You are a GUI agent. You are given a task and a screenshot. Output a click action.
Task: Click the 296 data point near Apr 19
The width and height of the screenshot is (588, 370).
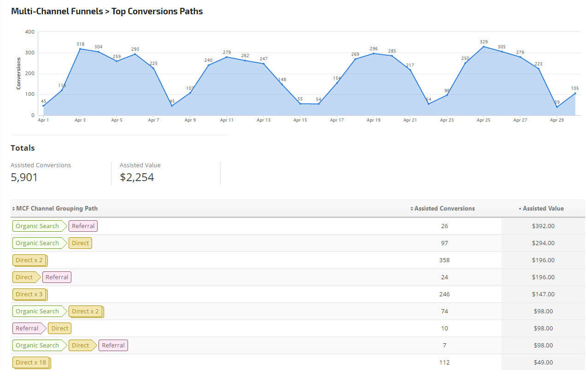point(373,53)
